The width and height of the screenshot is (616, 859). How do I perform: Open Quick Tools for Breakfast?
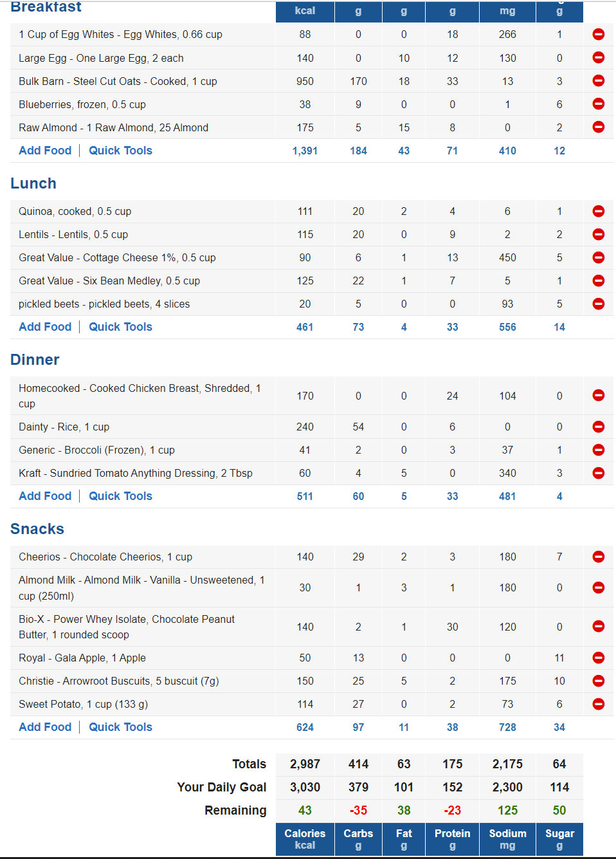coord(120,151)
